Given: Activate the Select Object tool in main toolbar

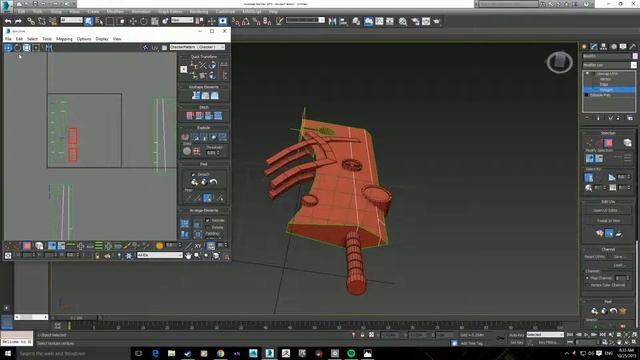Looking at the screenshot, I should 89,21.
